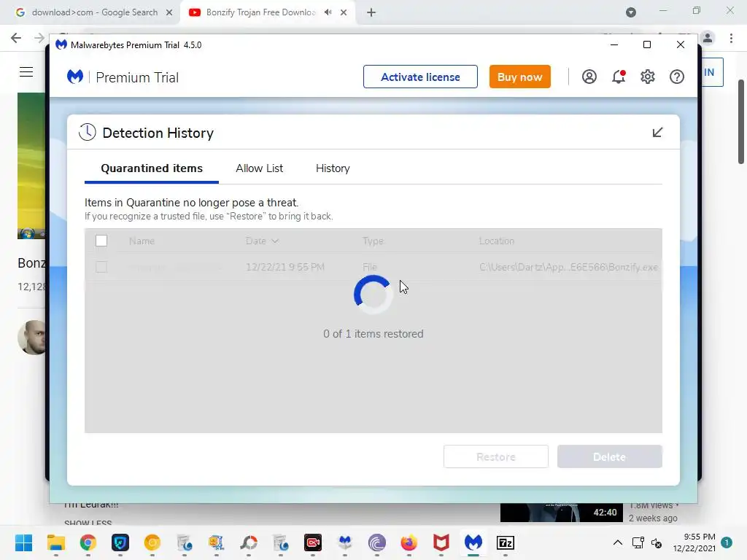This screenshot has width=747, height=560.
Task: Click the loading spinner progress indicator
Action: [x=373, y=295]
